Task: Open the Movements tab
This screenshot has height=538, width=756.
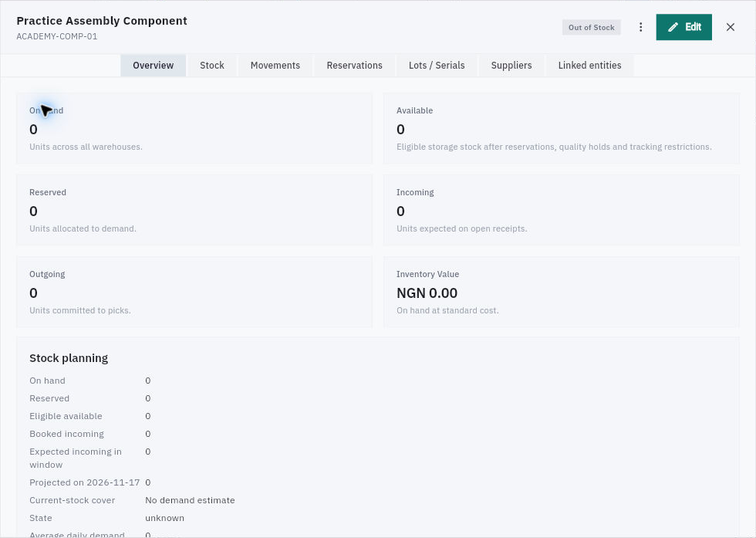Action: [x=275, y=65]
